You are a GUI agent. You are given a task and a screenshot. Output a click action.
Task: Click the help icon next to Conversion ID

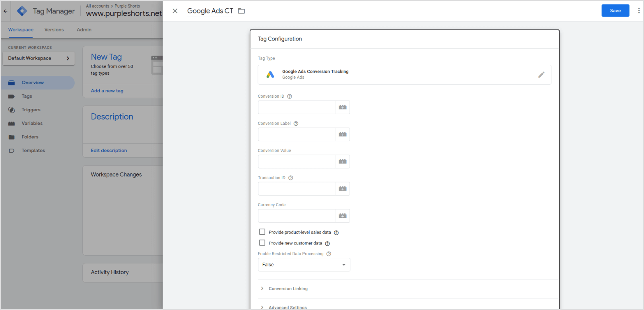point(289,97)
